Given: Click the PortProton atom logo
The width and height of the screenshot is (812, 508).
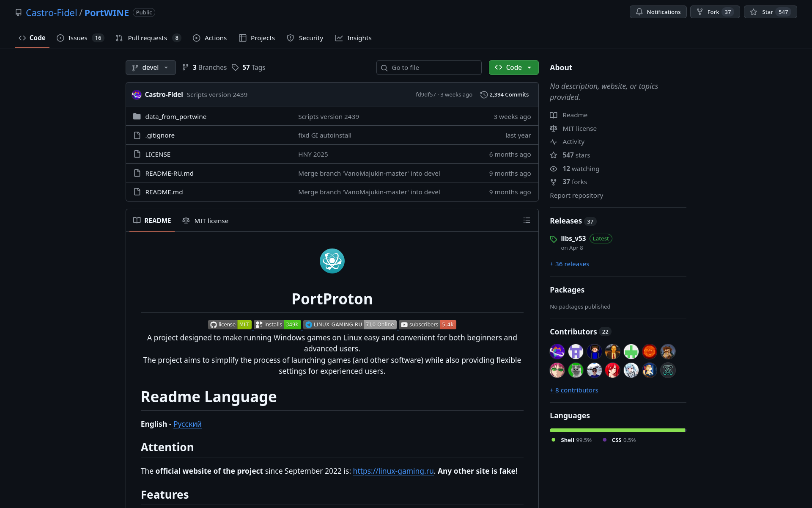Looking at the screenshot, I should tap(332, 261).
